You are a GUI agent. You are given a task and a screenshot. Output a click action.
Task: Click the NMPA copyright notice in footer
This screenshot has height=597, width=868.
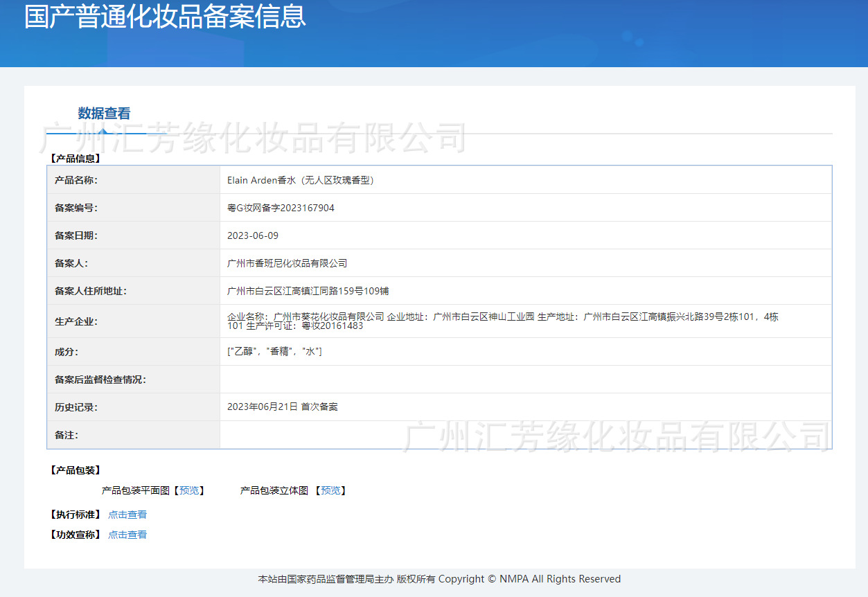(439, 579)
